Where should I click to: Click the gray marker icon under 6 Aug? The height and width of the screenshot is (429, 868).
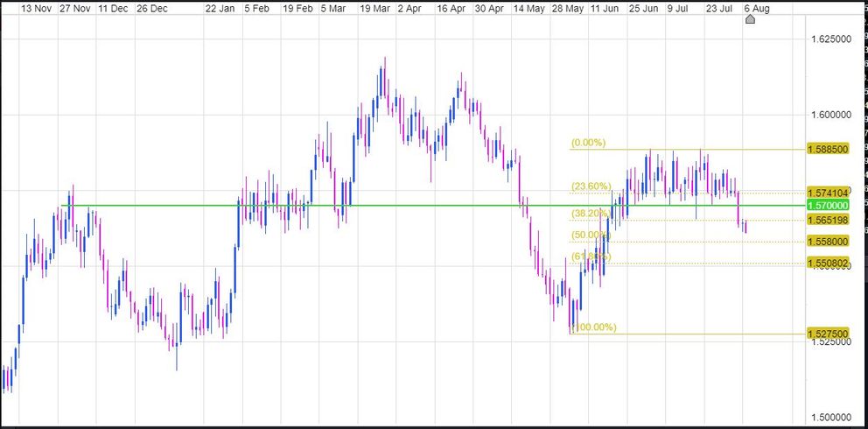(x=750, y=19)
